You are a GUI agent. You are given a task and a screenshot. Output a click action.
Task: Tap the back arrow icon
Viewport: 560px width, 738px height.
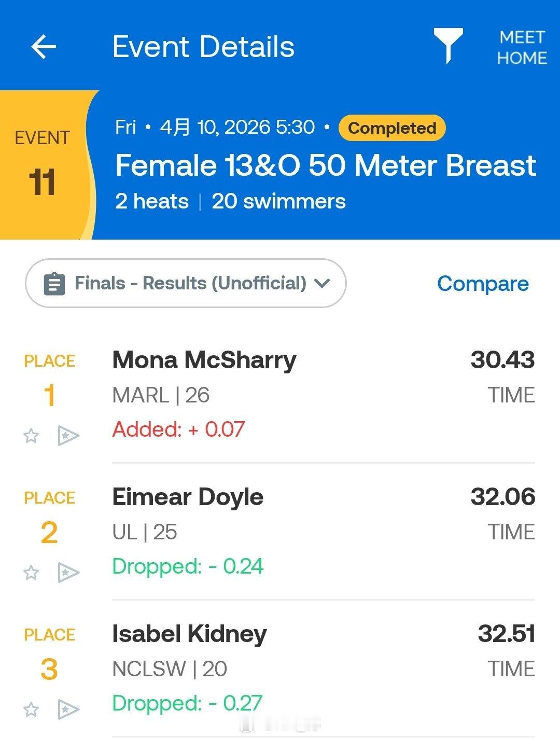coord(44,47)
